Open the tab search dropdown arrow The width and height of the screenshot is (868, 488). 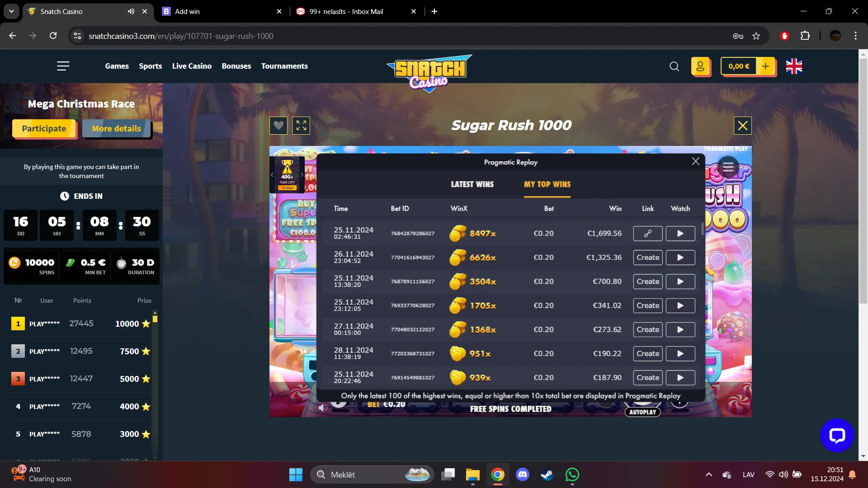[11, 11]
